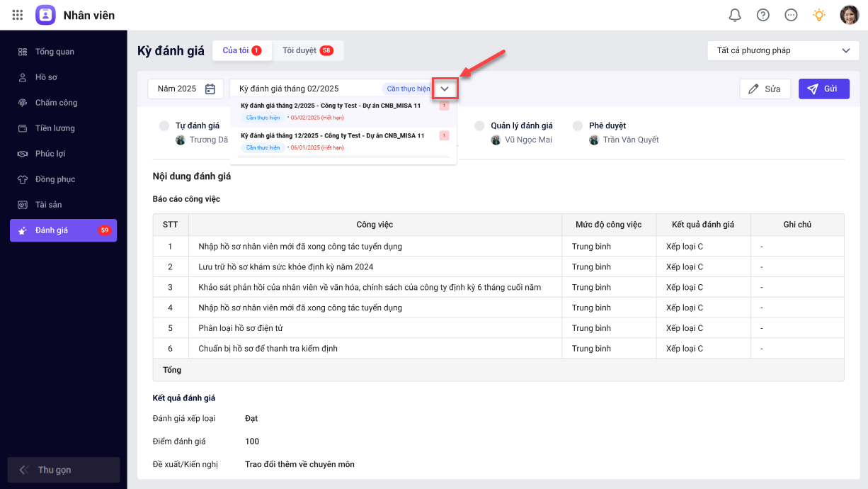This screenshot has width=868, height=489.
Task: Click the calendar icon beside Năm 2025
Action: click(x=210, y=89)
